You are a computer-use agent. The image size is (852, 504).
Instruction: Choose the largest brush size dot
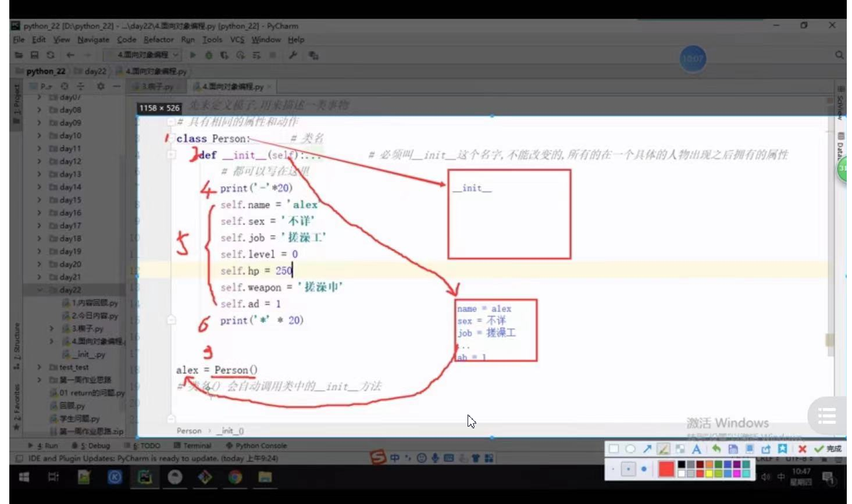(x=644, y=469)
